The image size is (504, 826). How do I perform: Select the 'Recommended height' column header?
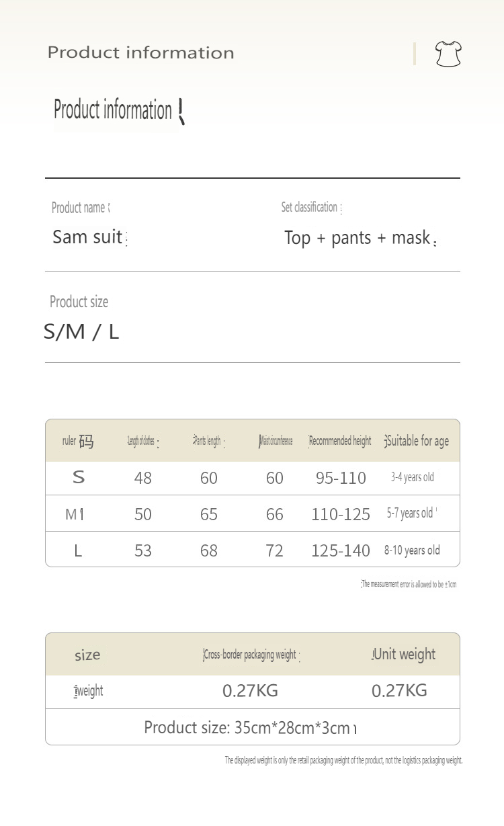coord(340,442)
